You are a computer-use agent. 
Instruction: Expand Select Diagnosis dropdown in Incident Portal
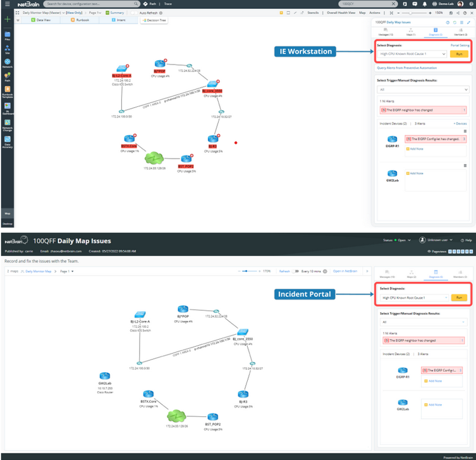click(x=415, y=297)
